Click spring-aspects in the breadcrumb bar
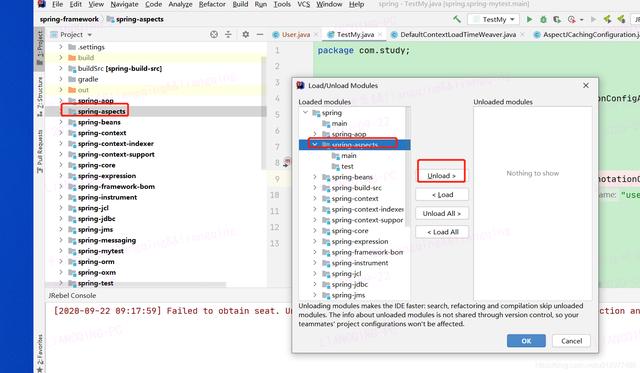The height and width of the screenshot is (373, 640). (x=140, y=19)
